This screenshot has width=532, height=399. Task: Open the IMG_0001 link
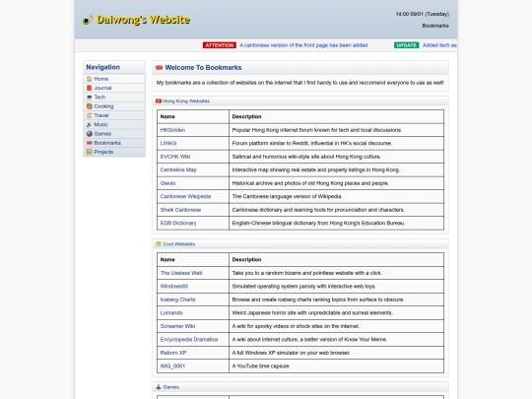click(x=172, y=366)
